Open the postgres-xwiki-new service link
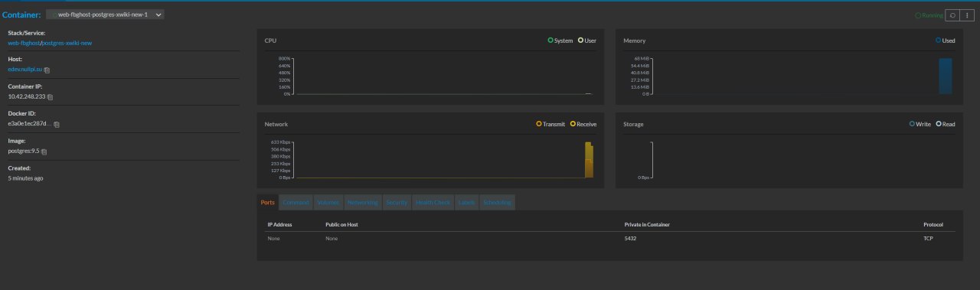Screen dimensions: 980x290 pyautogui.click(x=67, y=44)
